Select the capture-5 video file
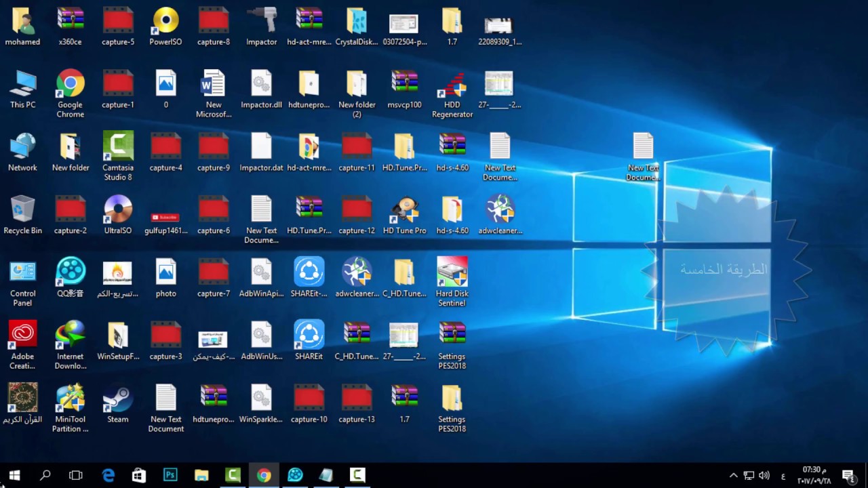868x488 pixels. tap(118, 26)
